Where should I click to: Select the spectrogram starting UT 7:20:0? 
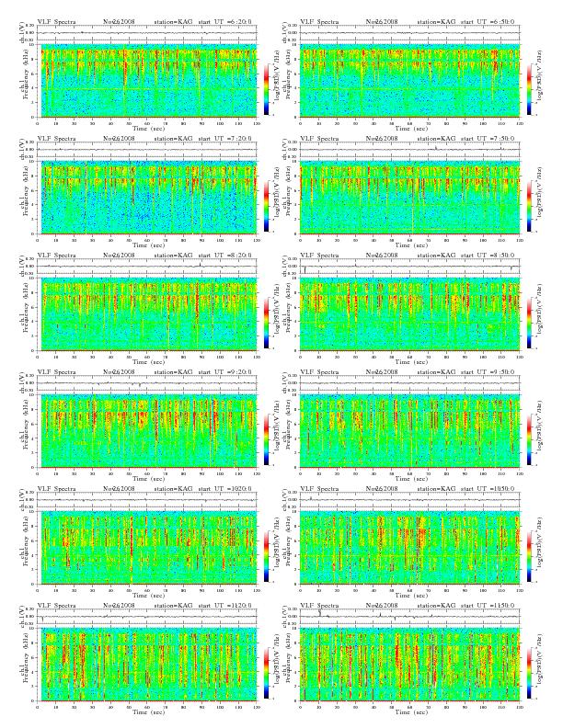(147, 198)
